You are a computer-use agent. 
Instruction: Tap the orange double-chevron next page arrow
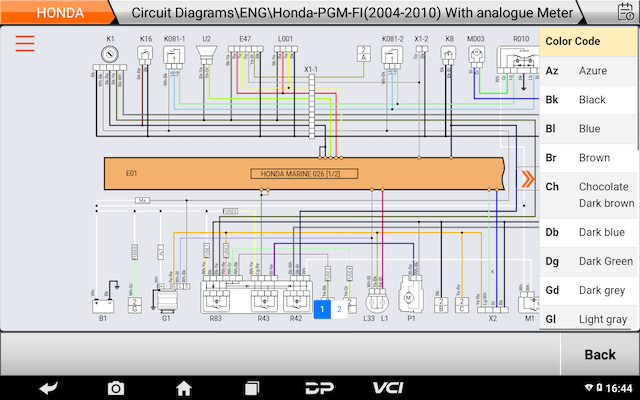(x=527, y=179)
